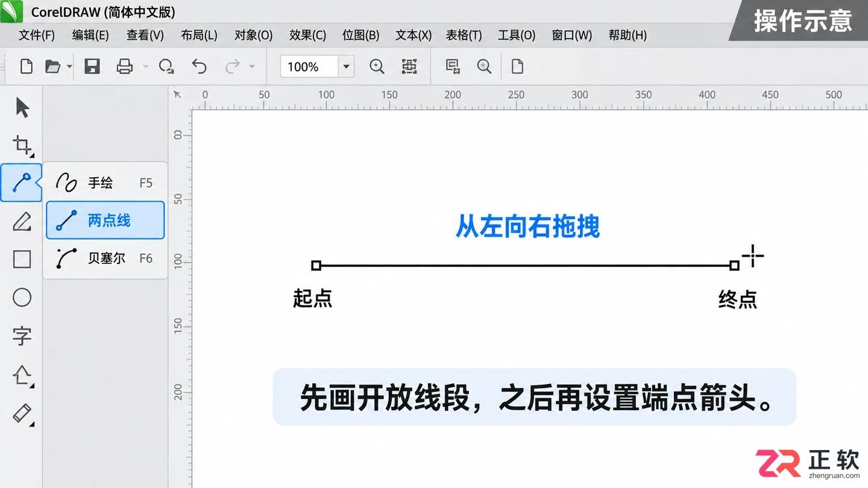Select the Pick arrow tool

tap(22, 108)
